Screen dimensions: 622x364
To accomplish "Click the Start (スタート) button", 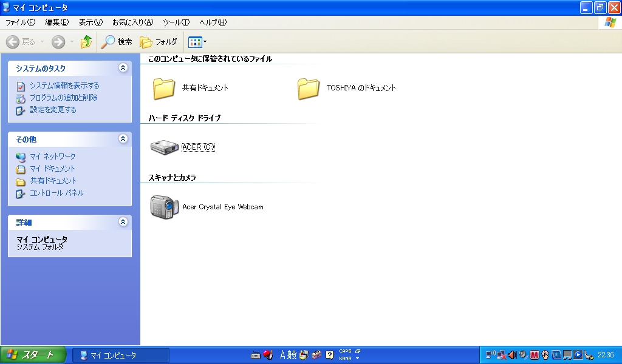I will click(x=33, y=355).
